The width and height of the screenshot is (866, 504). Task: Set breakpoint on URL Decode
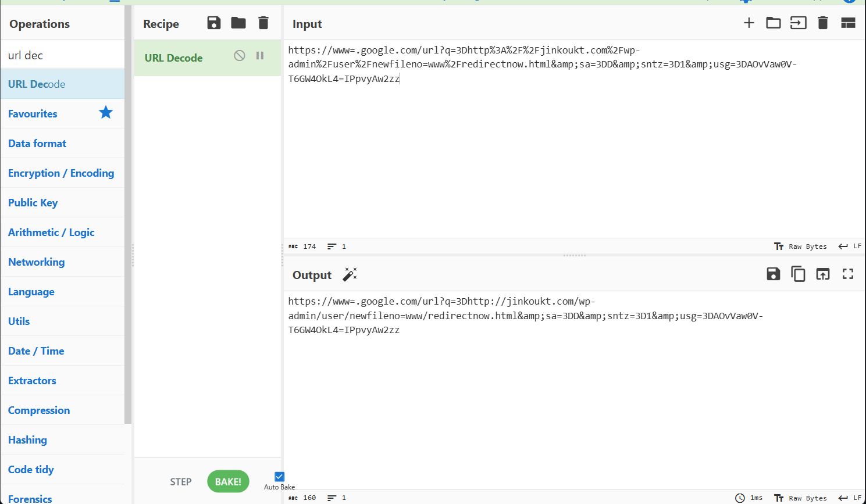pos(260,56)
